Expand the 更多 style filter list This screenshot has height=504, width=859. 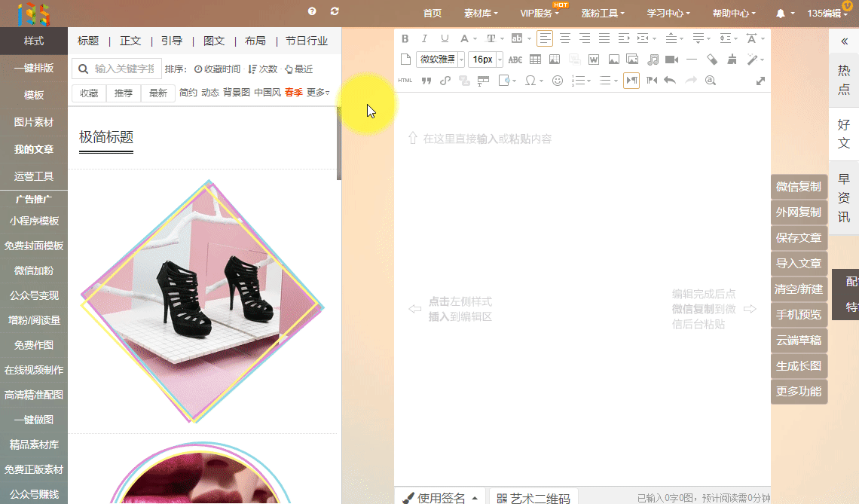[x=318, y=93]
